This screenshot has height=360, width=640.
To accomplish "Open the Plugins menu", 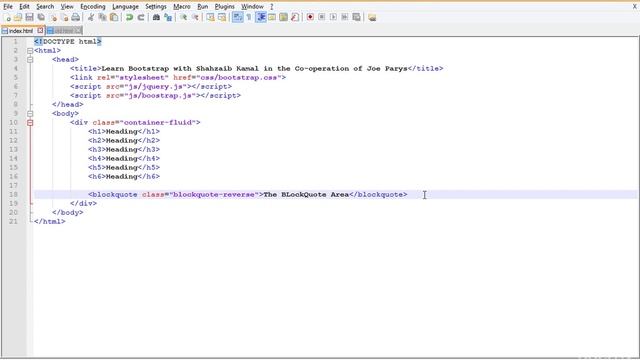I will (x=224, y=7).
